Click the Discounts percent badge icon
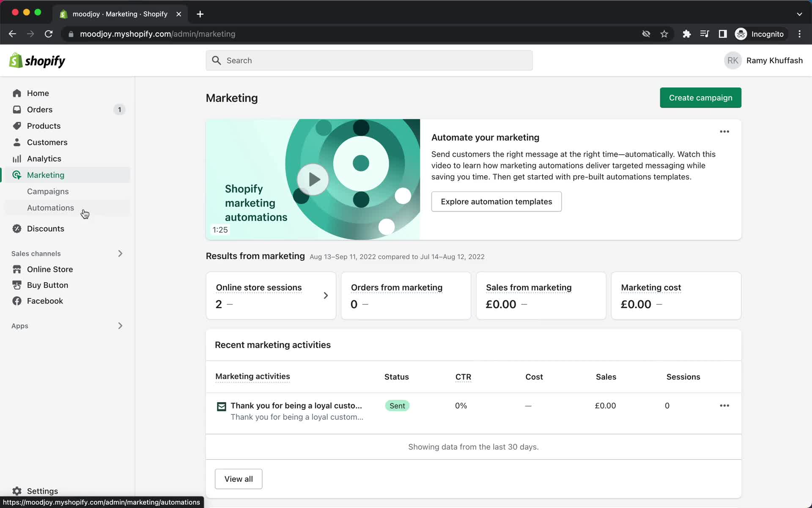Viewport: 812px width, 508px height. coord(17,229)
